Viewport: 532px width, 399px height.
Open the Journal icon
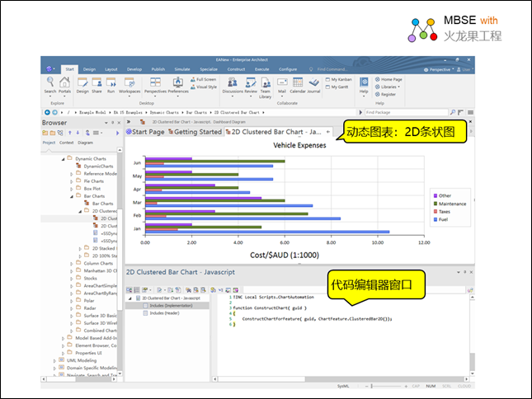(x=313, y=85)
